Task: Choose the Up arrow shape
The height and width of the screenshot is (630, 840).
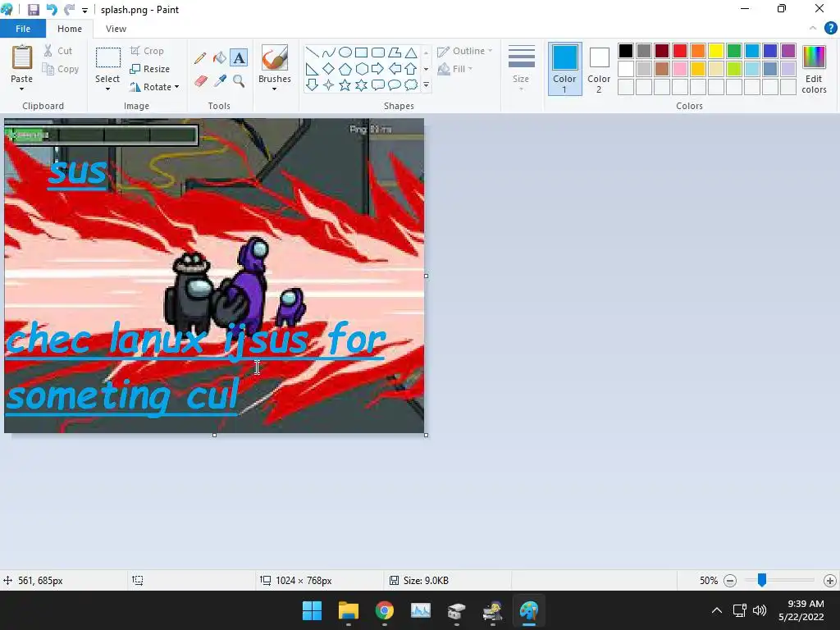Action: (411, 69)
